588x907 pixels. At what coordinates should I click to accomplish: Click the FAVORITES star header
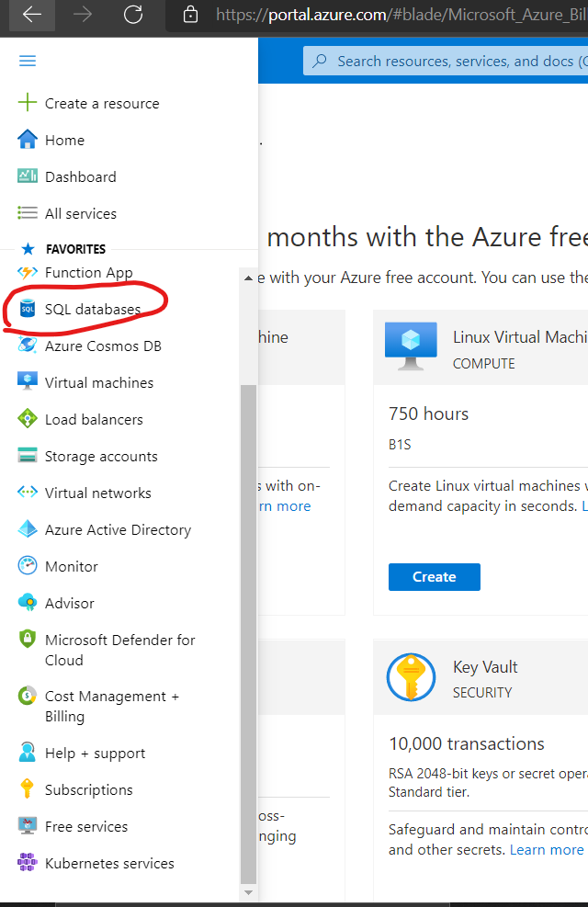pyautogui.click(x=63, y=249)
